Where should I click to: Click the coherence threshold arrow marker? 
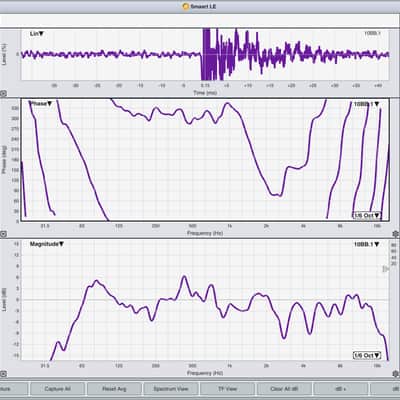385,269
